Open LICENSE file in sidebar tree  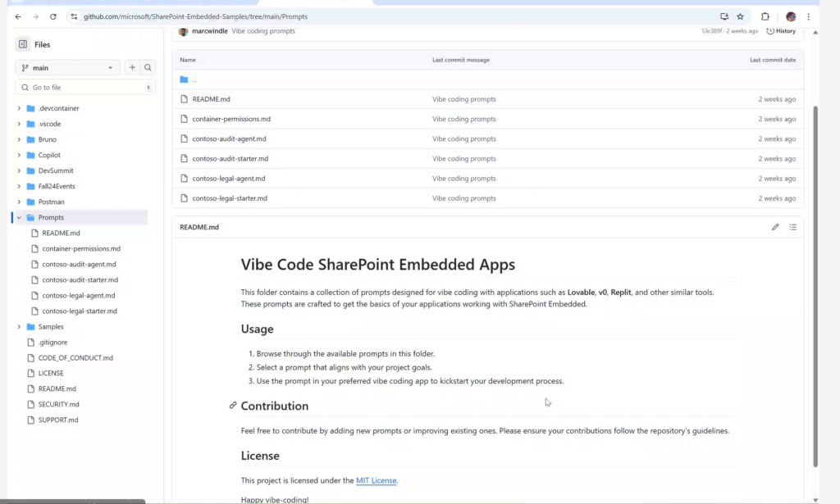(x=51, y=374)
